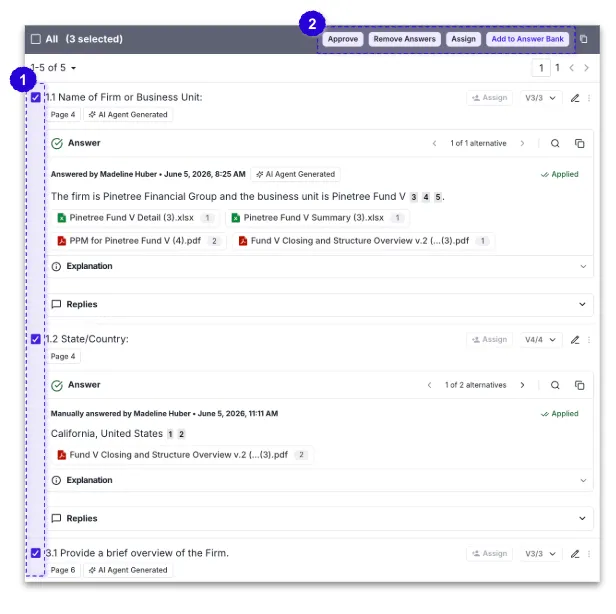Click Assign for question 1.2 State/Country
Screen dimensions: 616x614
(x=490, y=339)
